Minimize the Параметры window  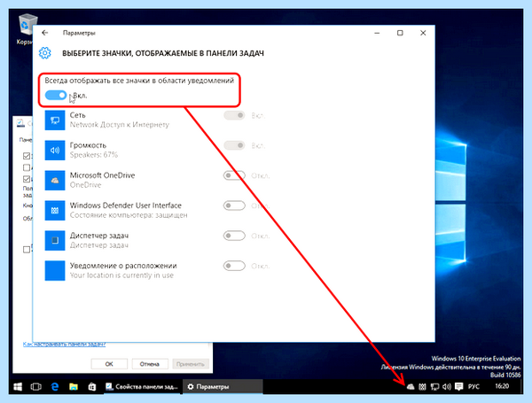coord(377,33)
